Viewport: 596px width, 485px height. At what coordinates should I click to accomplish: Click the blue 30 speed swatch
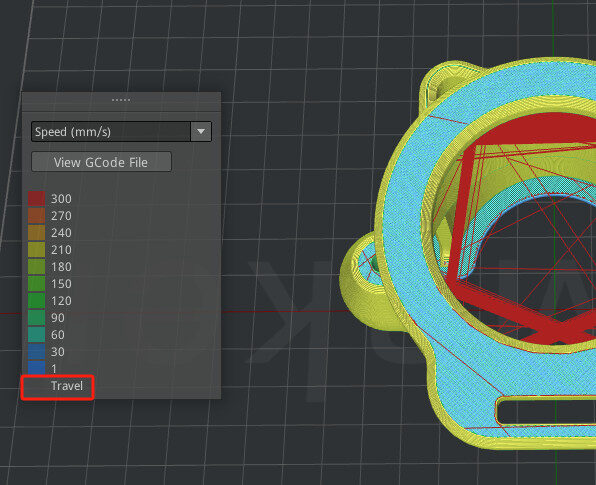(36, 352)
